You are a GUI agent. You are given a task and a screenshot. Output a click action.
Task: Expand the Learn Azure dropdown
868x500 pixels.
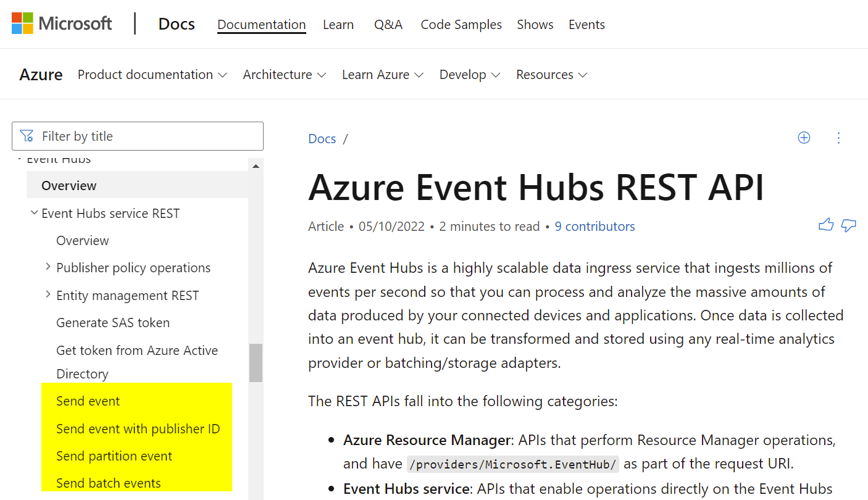point(383,75)
